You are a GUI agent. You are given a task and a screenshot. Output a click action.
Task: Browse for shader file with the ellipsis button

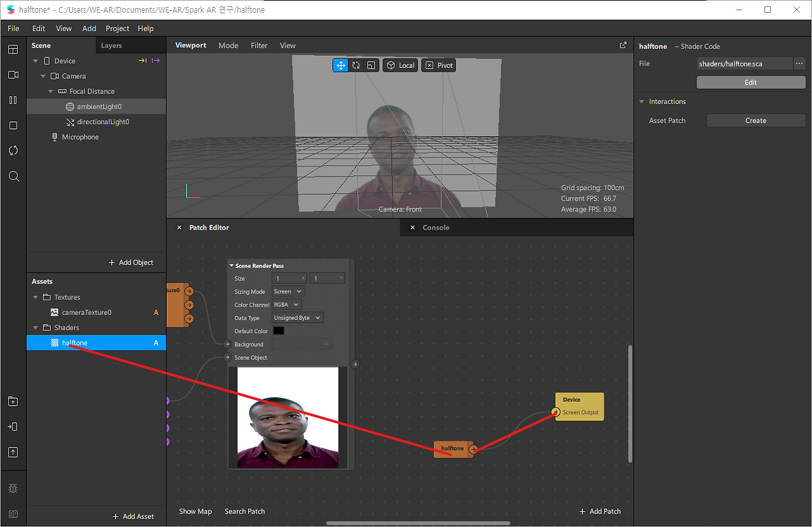pos(799,63)
